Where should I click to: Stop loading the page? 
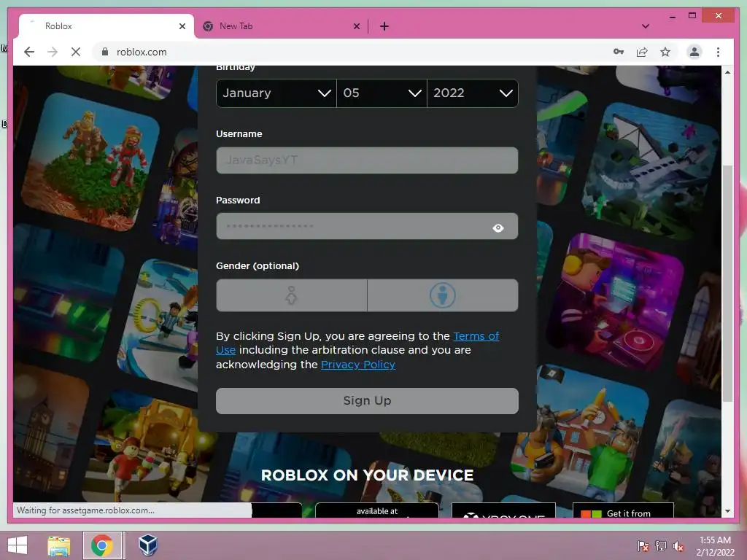click(76, 52)
